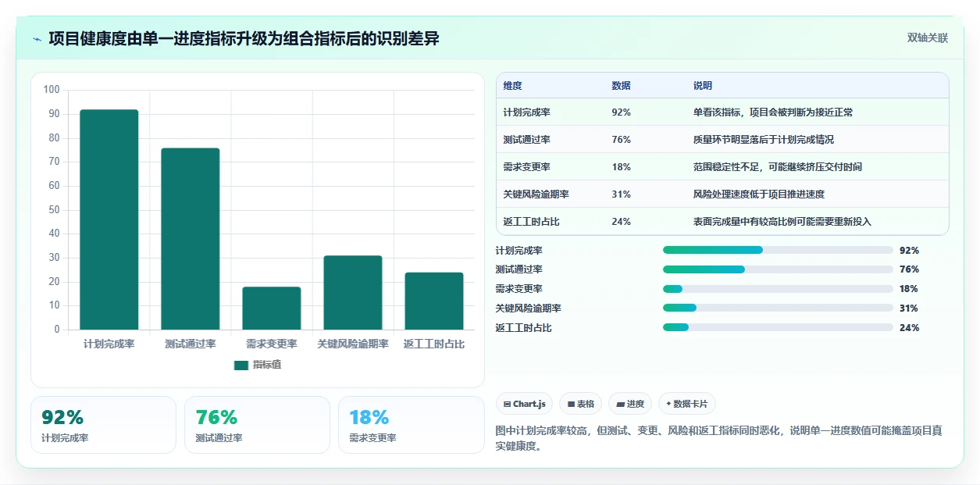Viewport: 980px width, 485px height.
Task: Click the 返工工时占比 label in the progress list
Action: [524, 328]
